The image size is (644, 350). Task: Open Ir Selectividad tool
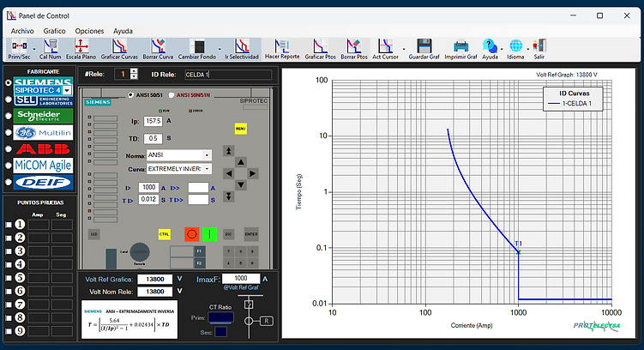[242, 49]
